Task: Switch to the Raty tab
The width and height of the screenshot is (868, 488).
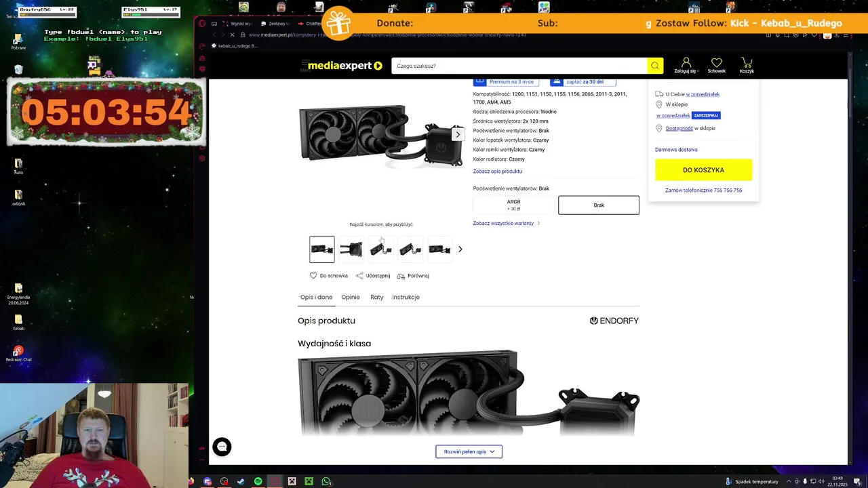Action: (x=377, y=297)
